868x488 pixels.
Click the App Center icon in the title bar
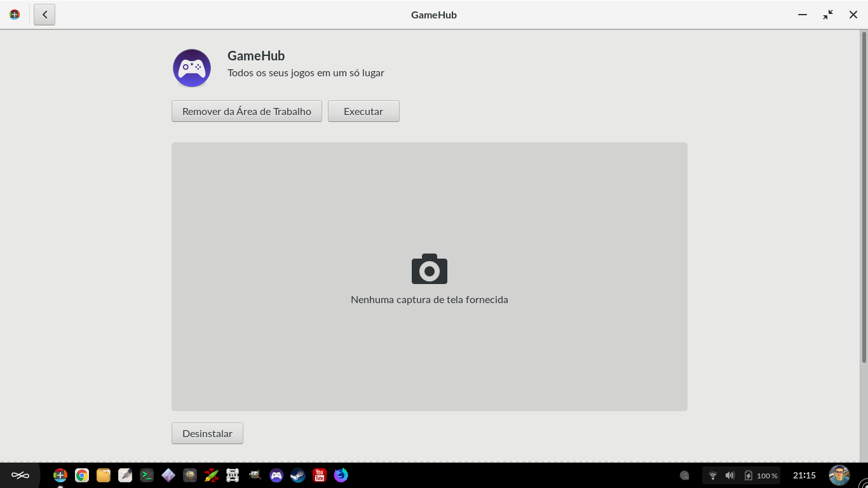coord(15,15)
